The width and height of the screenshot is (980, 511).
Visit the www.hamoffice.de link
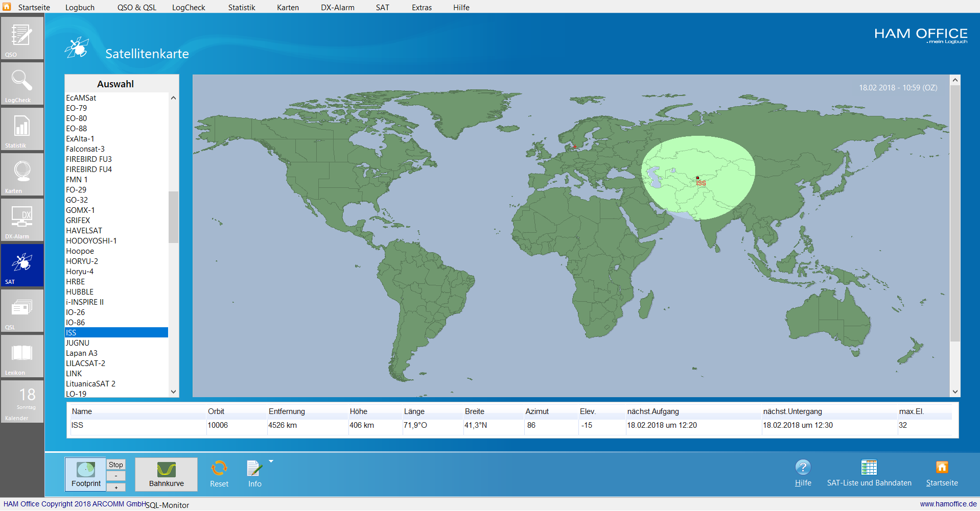tap(948, 504)
